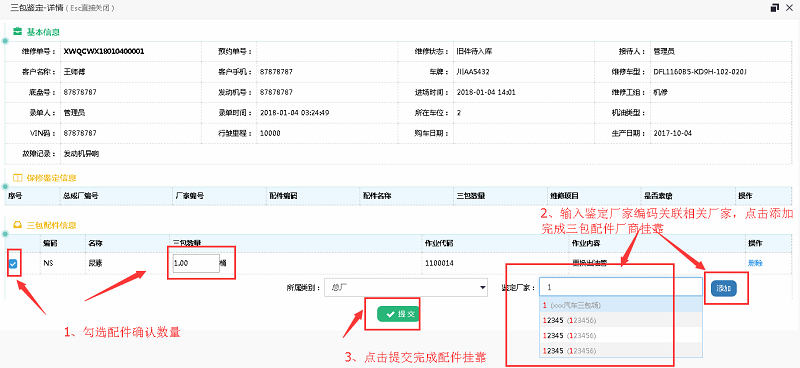
Task: Click vehicle model DFL1160BS-KD9H-102-020J
Action: pyautogui.click(x=700, y=72)
